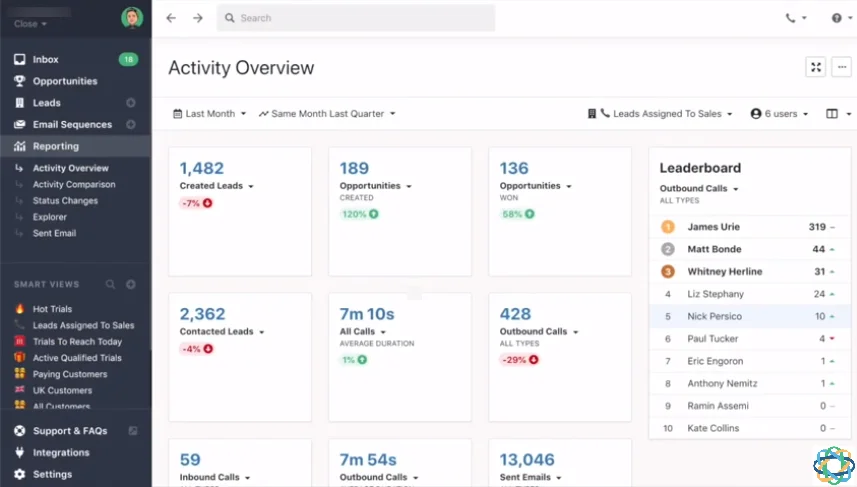Open the Sent Email report
This screenshot has width=857, height=487.
[54, 233]
